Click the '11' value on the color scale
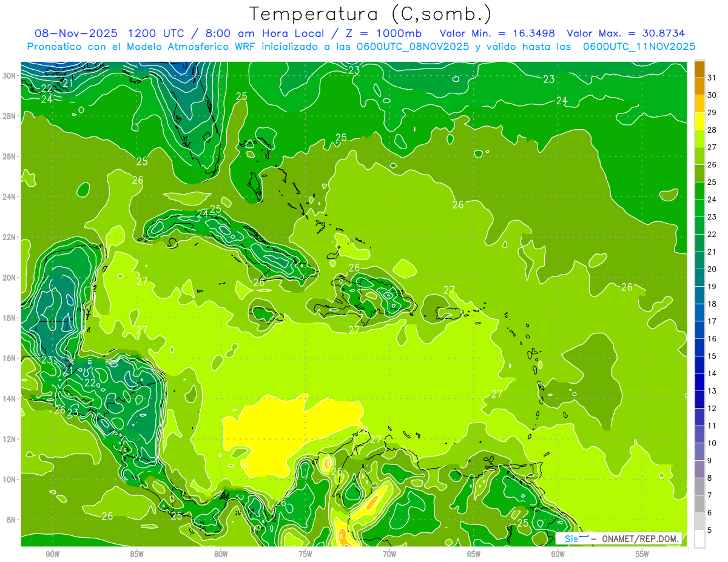This screenshot has height=562, width=728. 712,426
